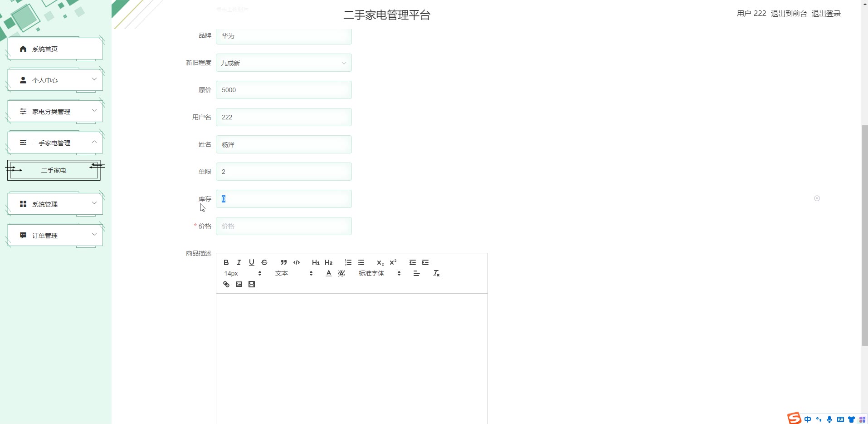Focus the 姓名 name field
868x424 pixels.
284,144
